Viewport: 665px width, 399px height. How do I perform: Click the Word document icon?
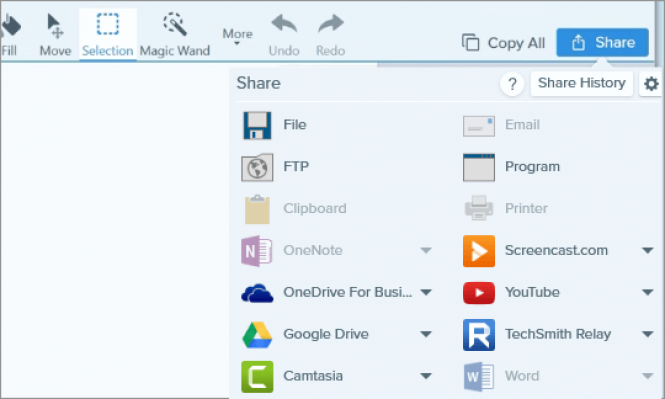pos(479,377)
